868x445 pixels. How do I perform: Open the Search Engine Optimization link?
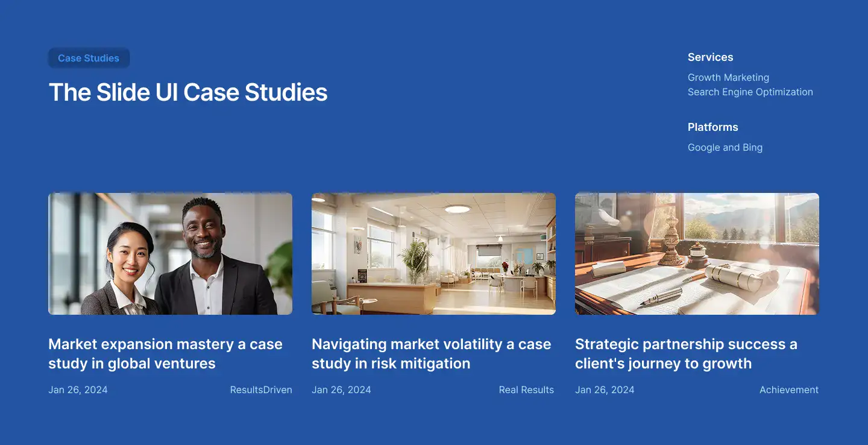coord(750,92)
